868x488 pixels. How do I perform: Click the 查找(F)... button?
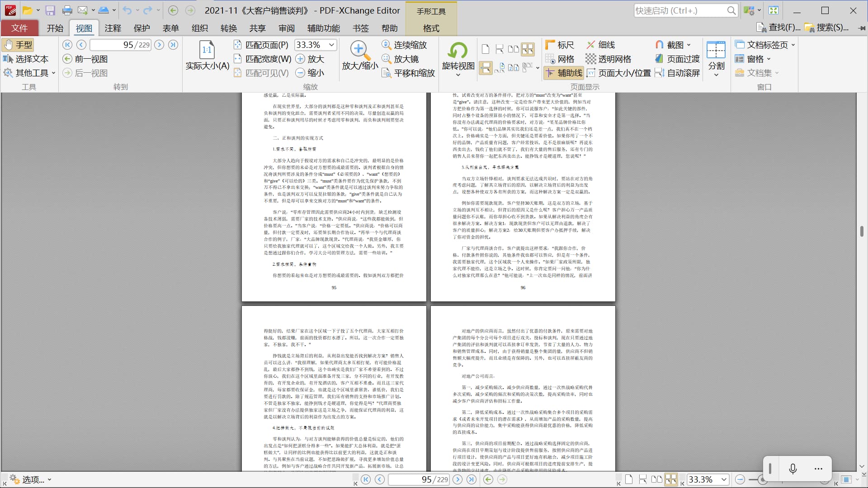[x=779, y=28]
